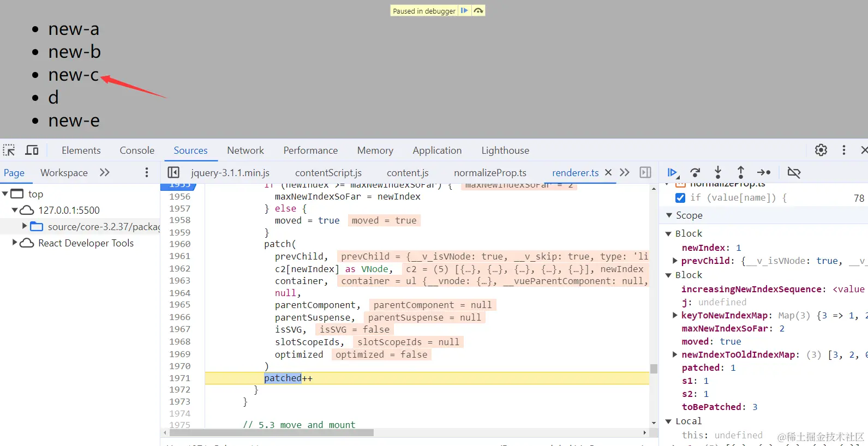
Task: Open the Lighthouse tab
Action: 505,150
